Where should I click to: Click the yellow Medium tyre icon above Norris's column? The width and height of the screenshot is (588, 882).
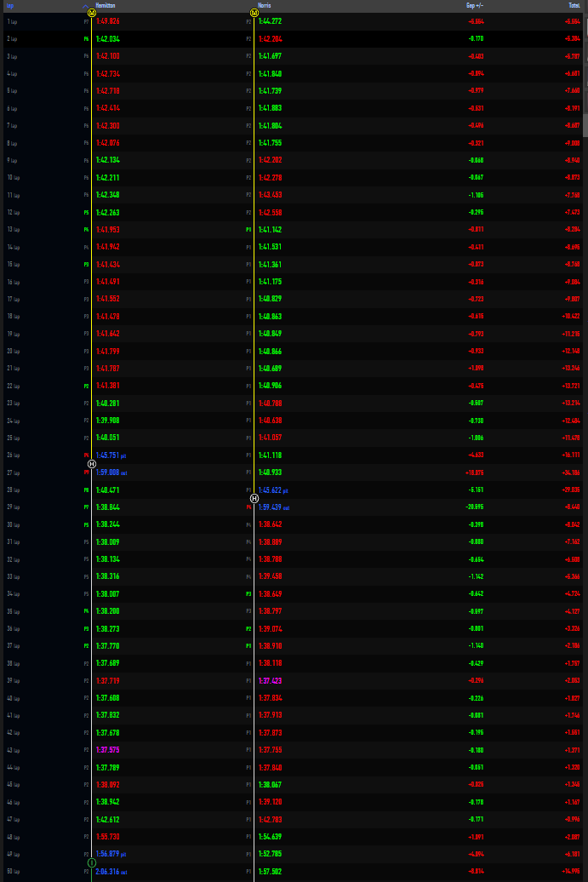(x=254, y=13)
